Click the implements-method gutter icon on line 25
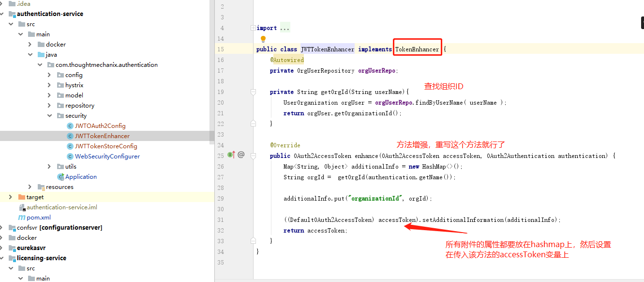The height and width of the screenshot is (282, 644). [231, 155]
